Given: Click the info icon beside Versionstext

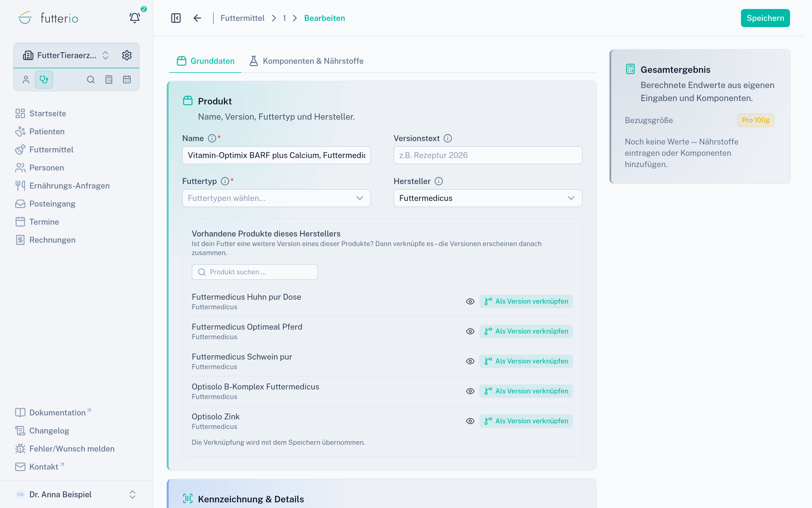Looking at the screenshot, I should [x=448, y=138].
